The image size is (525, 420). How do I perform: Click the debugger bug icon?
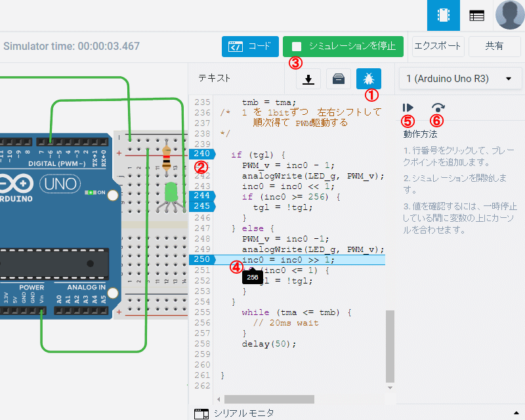coord(369,79)
